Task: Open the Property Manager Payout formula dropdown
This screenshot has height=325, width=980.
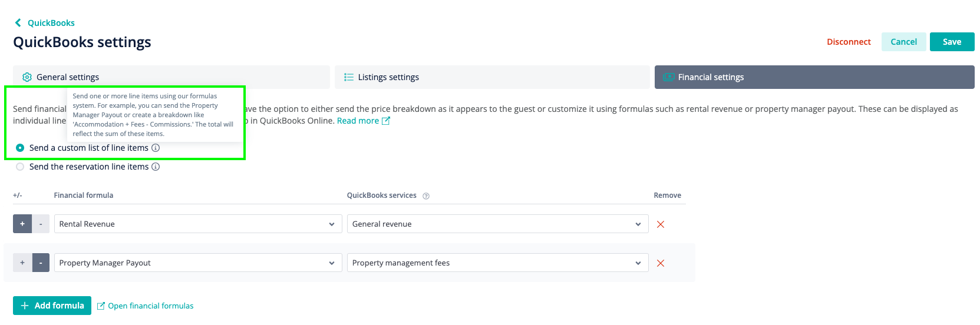Action: 198,263
